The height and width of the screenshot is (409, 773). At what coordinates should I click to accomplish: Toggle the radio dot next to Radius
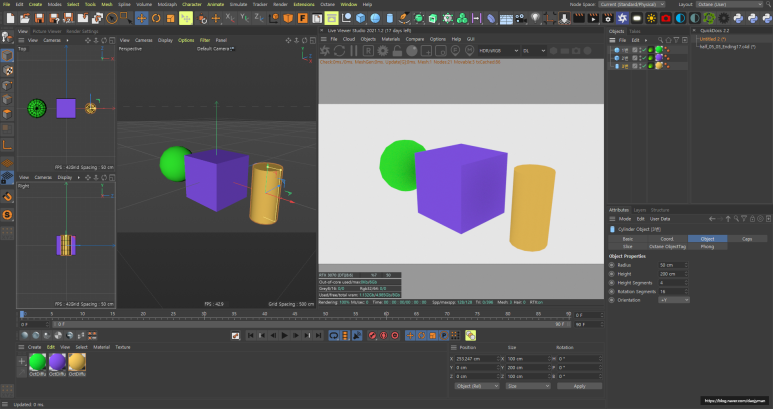[x=612, y=265]
